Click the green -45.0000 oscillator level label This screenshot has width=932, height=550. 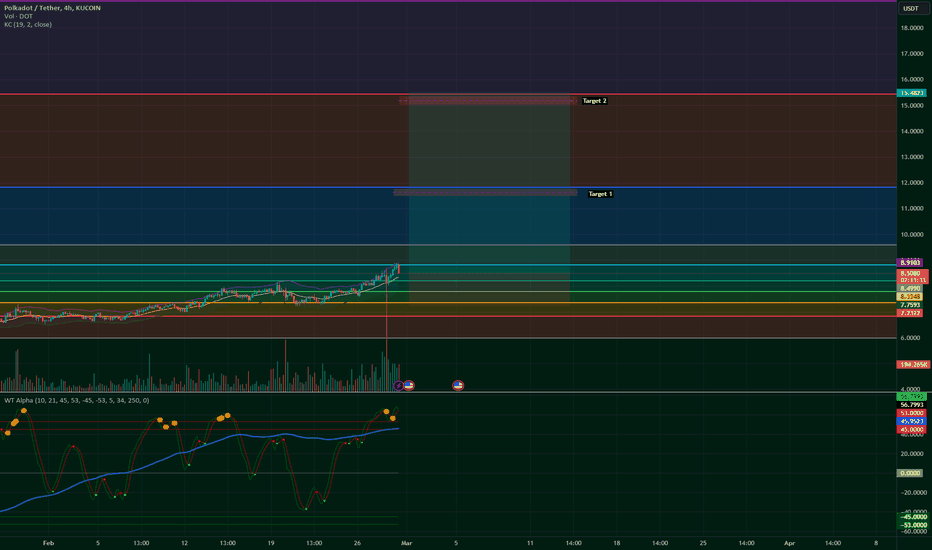click(x=913, y=517)
